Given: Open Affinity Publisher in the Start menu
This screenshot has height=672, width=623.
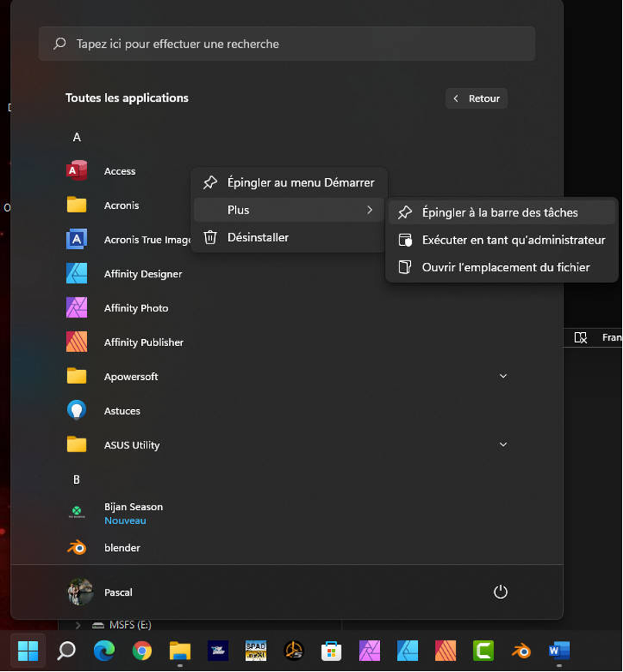Looking at the screenshot, I should tap(144, 342).
